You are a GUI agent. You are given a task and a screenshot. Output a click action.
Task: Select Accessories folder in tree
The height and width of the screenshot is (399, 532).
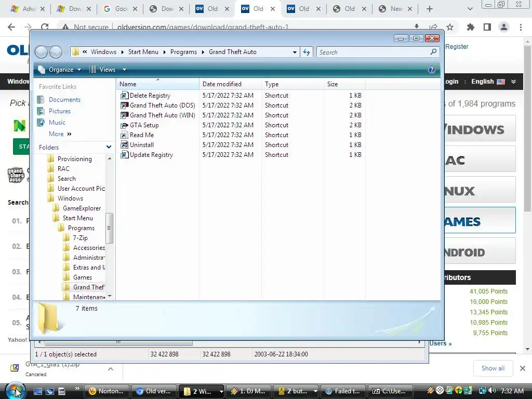(89, 248)
